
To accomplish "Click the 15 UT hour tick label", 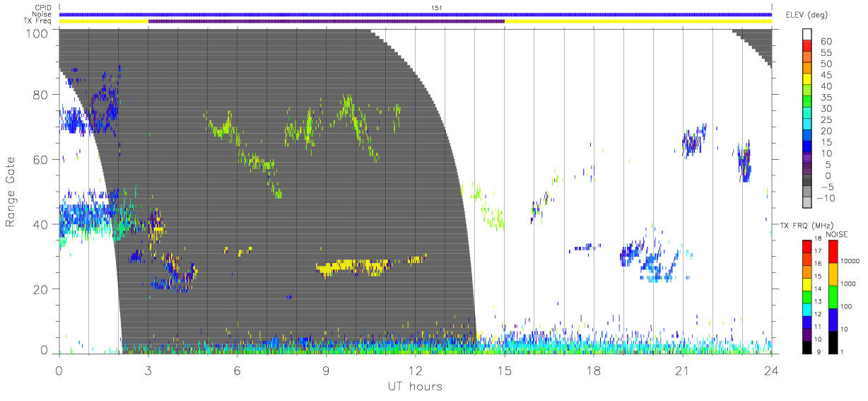I will pos(505,370).
